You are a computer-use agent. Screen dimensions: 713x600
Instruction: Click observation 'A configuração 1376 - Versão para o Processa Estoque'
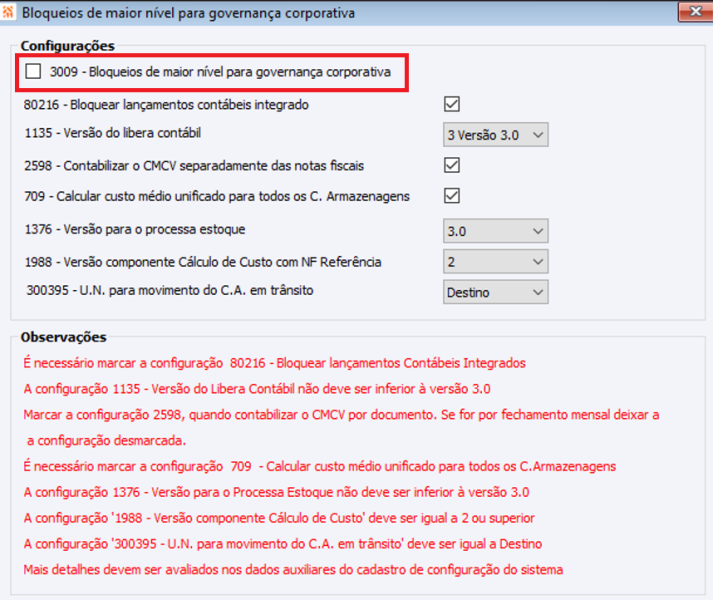[x=276, y=492]
